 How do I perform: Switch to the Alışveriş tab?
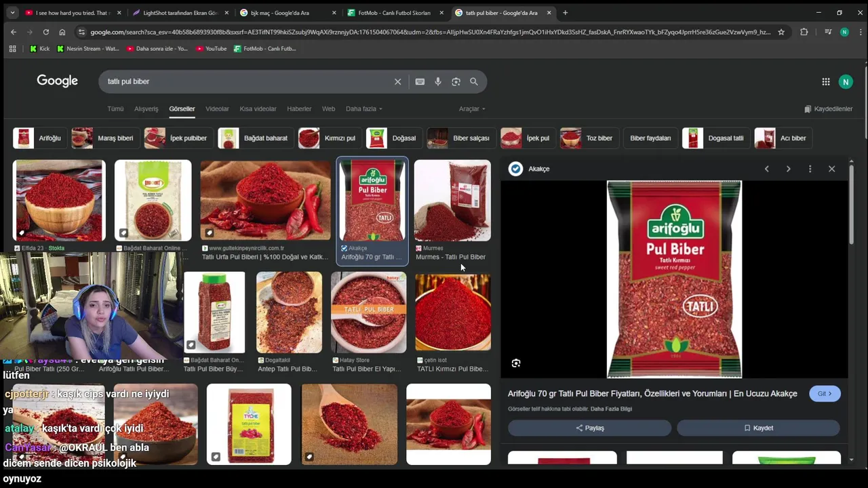pos(146,109)
